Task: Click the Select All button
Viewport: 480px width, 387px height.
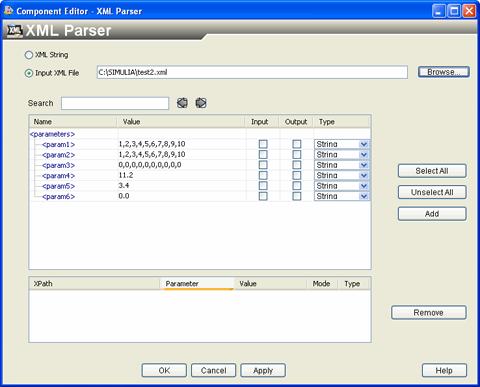Action: [x=432, y=171]
